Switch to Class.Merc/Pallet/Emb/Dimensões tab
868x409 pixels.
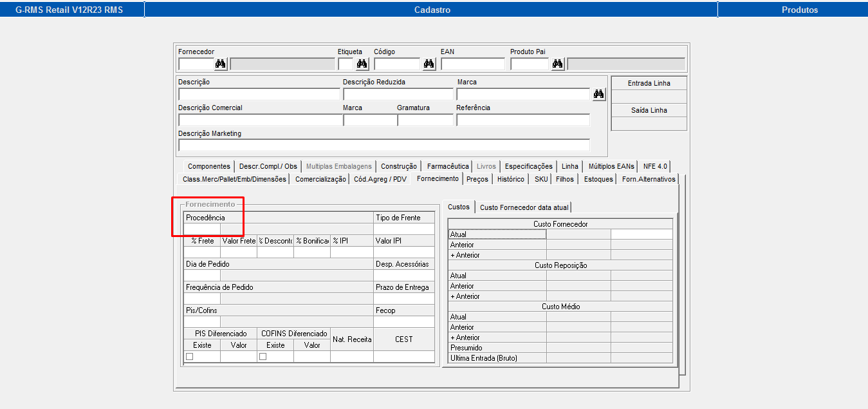click(235, 179)
